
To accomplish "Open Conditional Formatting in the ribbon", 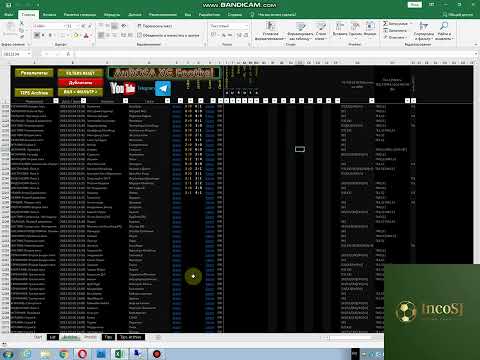I will coord(271,31).
